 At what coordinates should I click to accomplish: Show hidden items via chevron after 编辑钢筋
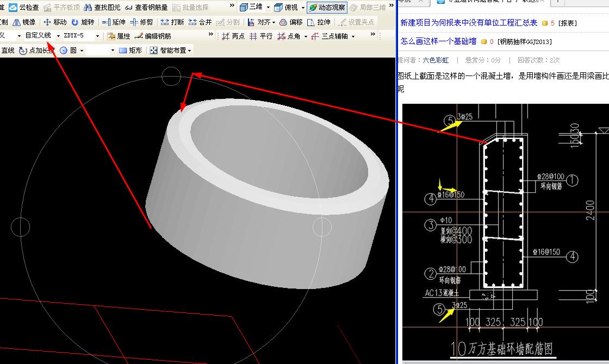pyautogui.click(x=211, y=34)
